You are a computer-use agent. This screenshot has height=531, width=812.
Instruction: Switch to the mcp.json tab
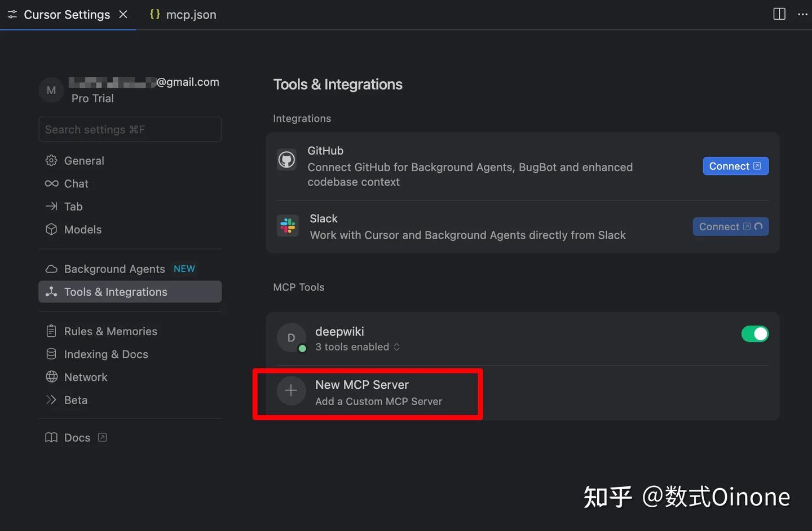click(183, 15)
